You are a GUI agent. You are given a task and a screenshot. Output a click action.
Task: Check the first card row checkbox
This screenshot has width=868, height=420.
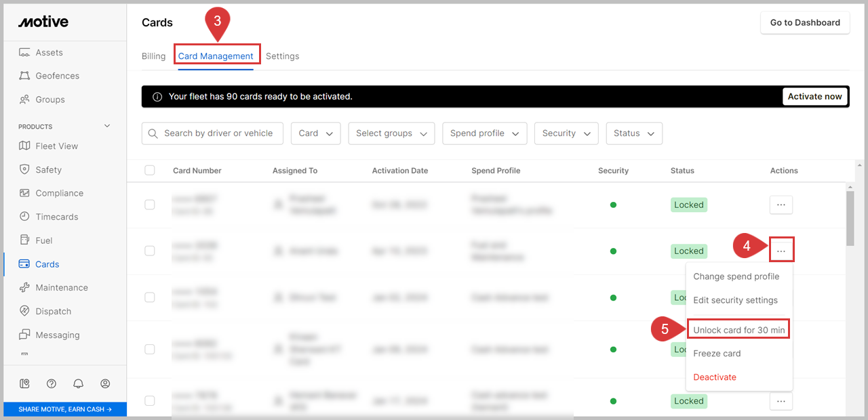pyautogui.click(x=150, y=205)
